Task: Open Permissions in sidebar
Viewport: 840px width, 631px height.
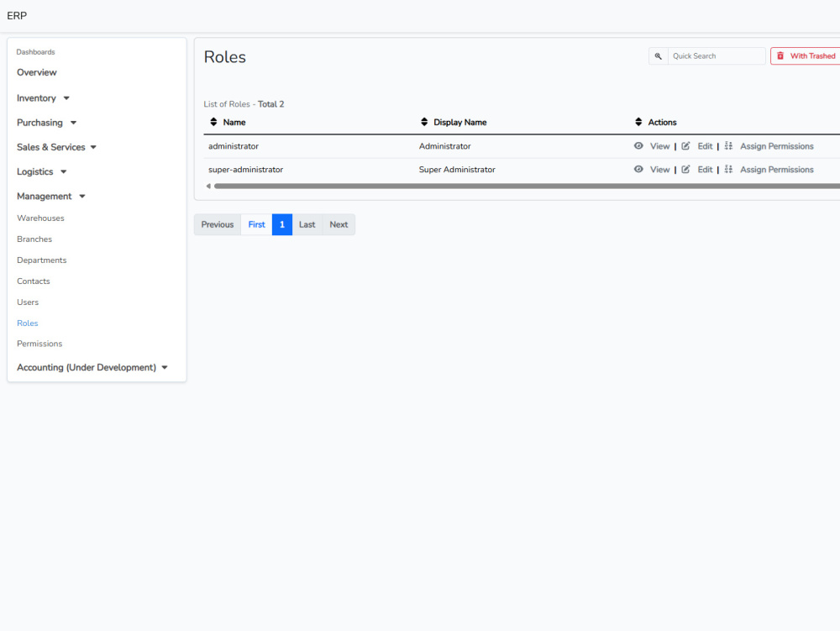Action: [x=39, y=344]
